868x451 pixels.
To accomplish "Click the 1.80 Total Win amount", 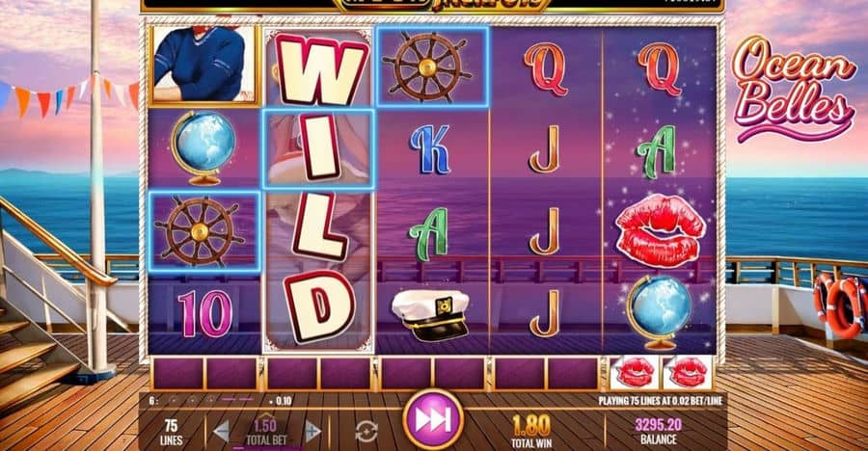I will [530, 432].
